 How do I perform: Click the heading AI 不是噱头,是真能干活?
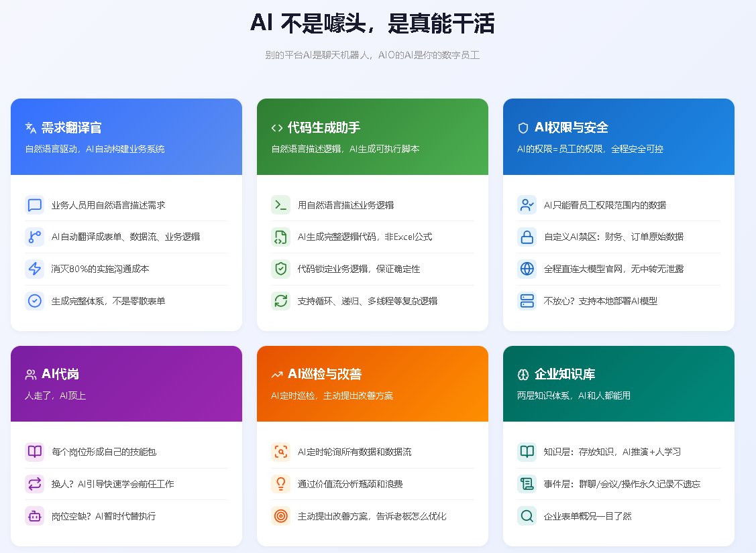click(373, 23)
